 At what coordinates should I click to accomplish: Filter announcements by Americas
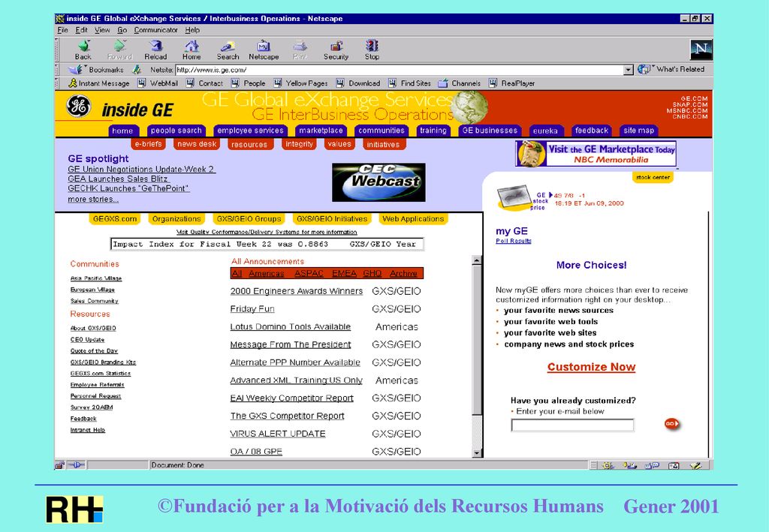pyautogui.click(x=267, y=273)
